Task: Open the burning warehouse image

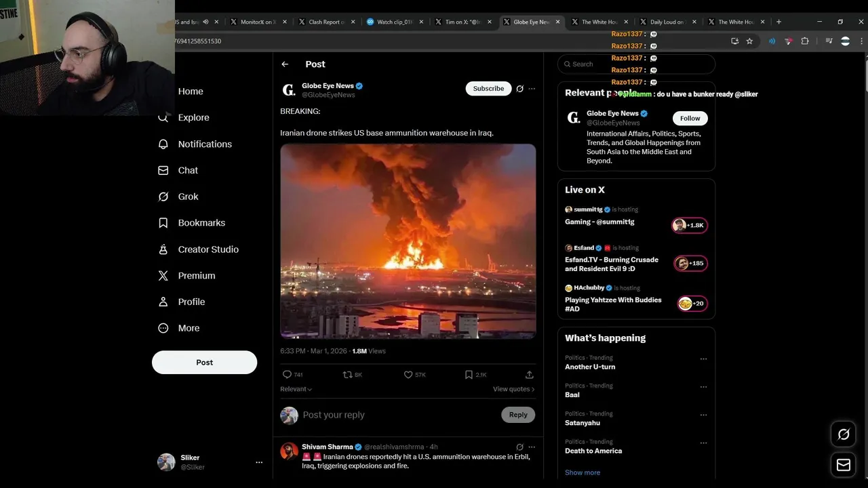Action: click(408, 241)
